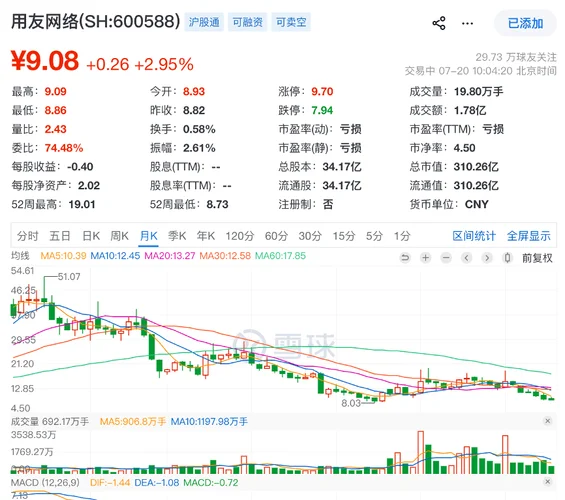Click the candlestick style icon
Image resolution: width=565 pixels, height=500 pixels.
(x=507, y=258)
